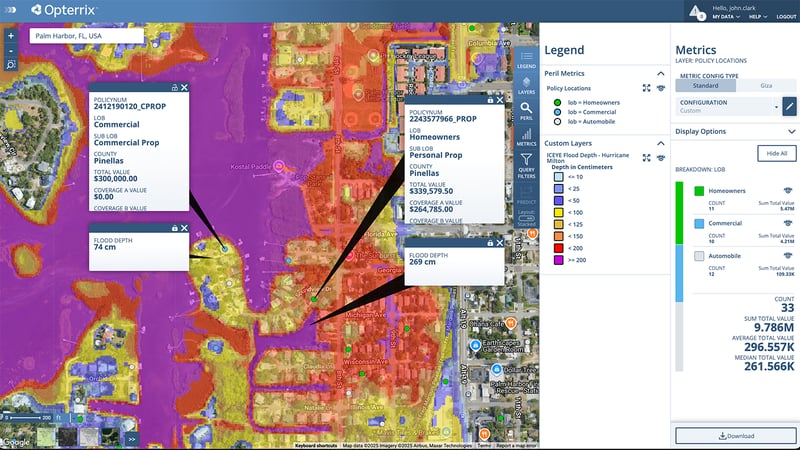This screenshot has width=800, height=450.
Task: Zoom out on the map with minus button
Action: pos(11,51)
